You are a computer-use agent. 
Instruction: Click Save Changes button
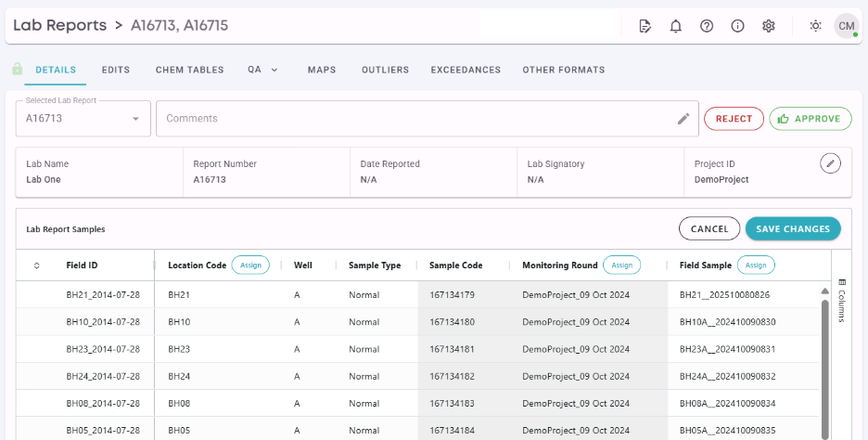[793, 228]
